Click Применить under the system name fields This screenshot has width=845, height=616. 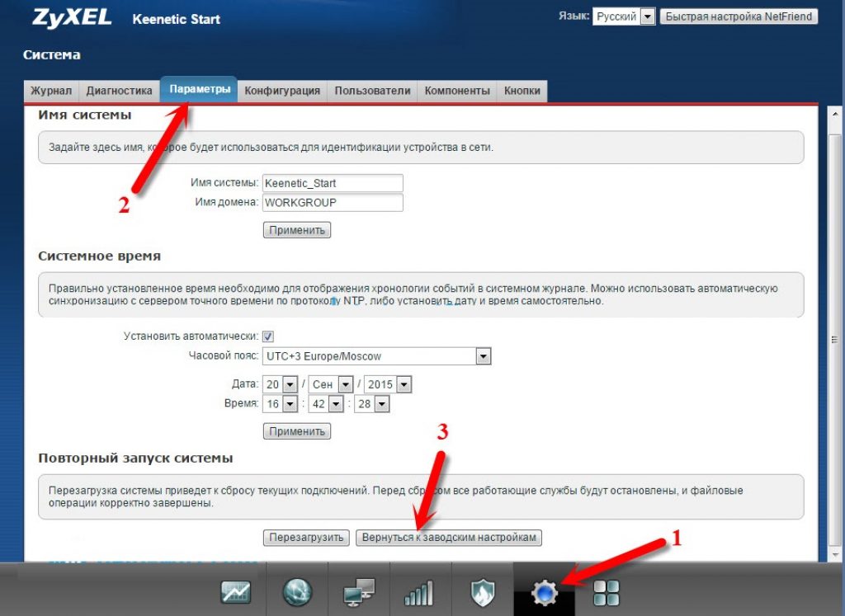pyautogui.click(x=297, y=230)
